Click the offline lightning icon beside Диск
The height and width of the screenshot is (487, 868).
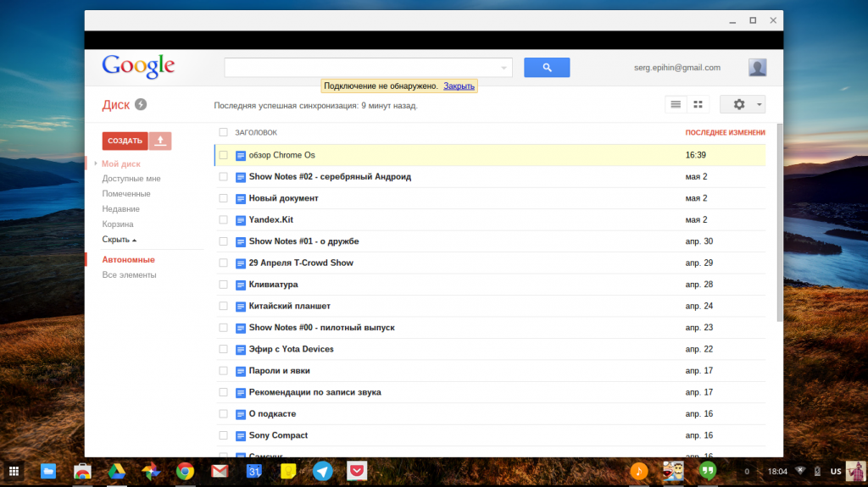(141, 105)
